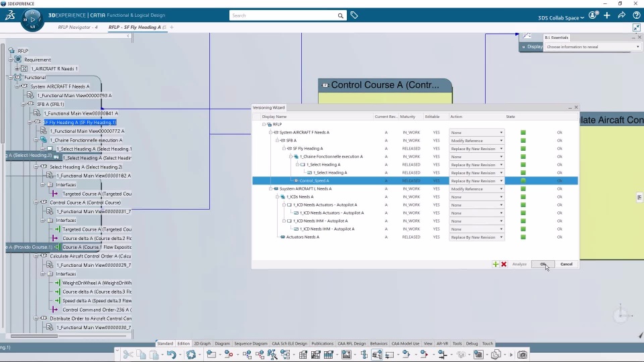Screen dimensions: 644x362
Task: Click the Display button in B.I. Essentials
Action: tap(531, 47)
